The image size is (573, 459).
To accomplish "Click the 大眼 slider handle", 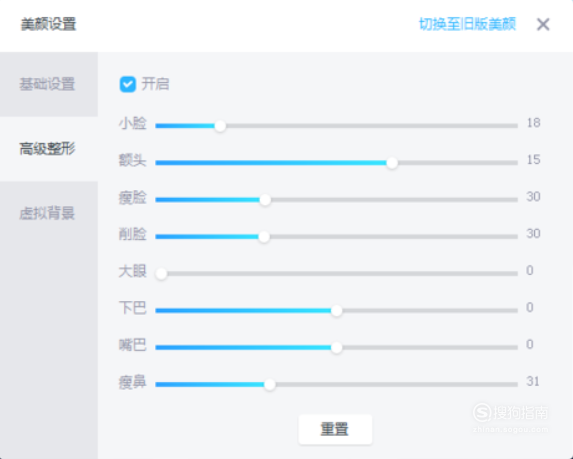I will pos(162,274).
